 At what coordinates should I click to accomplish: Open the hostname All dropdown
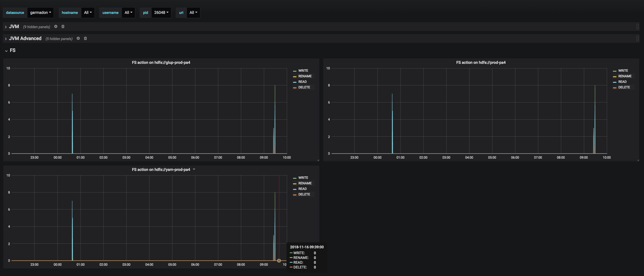click(88, 12)
